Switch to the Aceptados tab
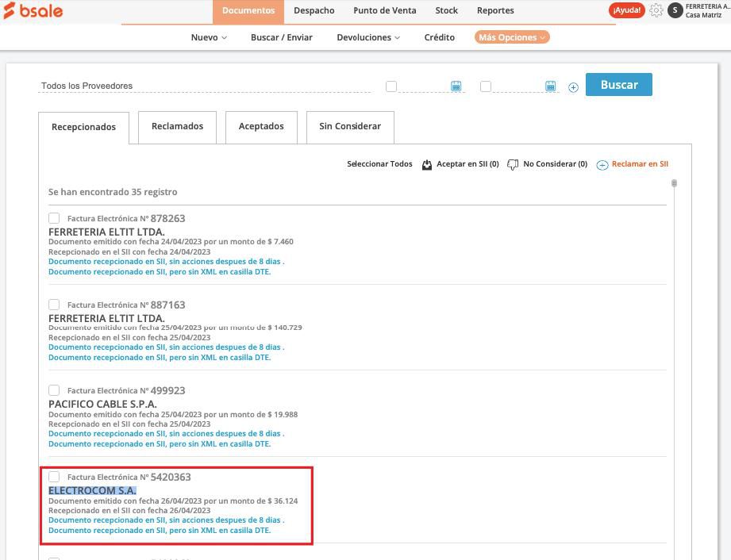This screenshot has width=731, height=560. [261, 127]
